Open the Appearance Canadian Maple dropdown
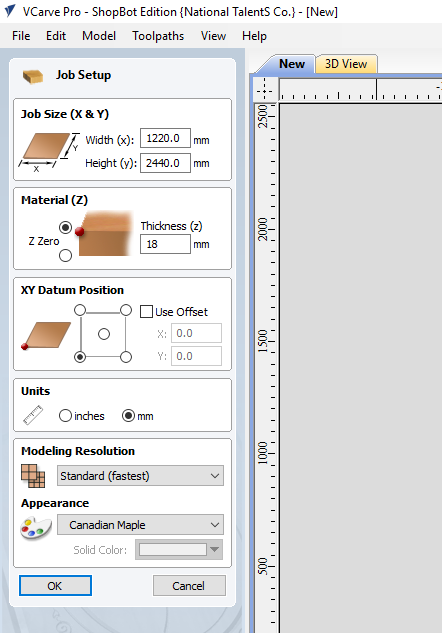Screen dimensions: 442x633 [140, 525]
